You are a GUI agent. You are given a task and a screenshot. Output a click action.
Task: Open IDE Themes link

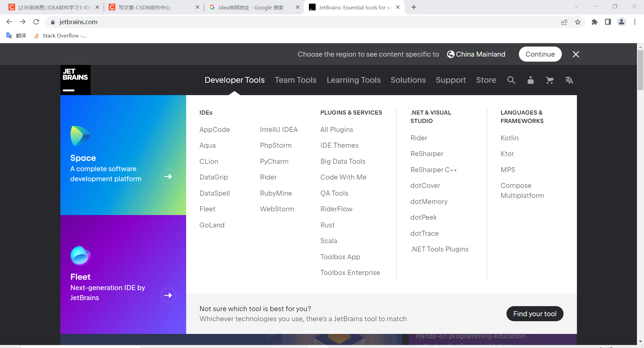[339, 145]
